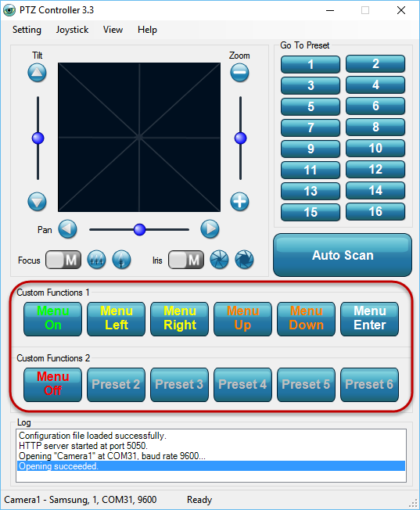This screenshot has height=510, width=420.
Task: Select highlighted log line 'Opening succeeded.'
Action: click(211, 465)
